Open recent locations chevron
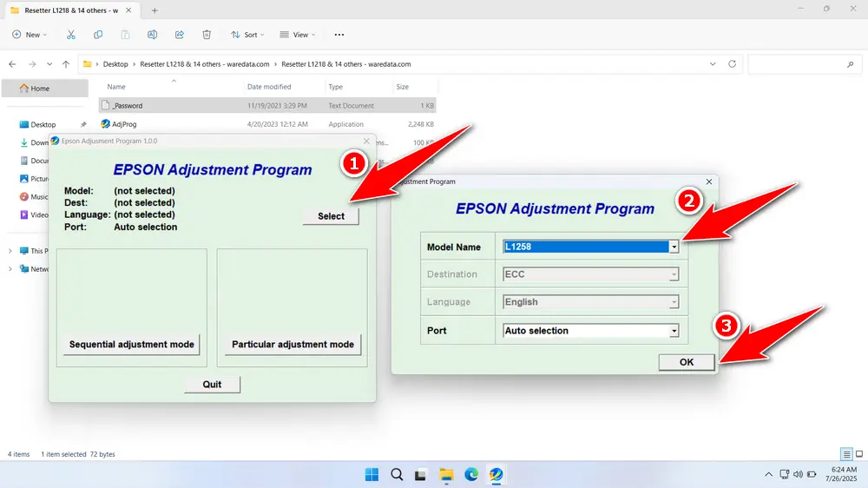Viewport: 868px width, 488px height. 49,64
